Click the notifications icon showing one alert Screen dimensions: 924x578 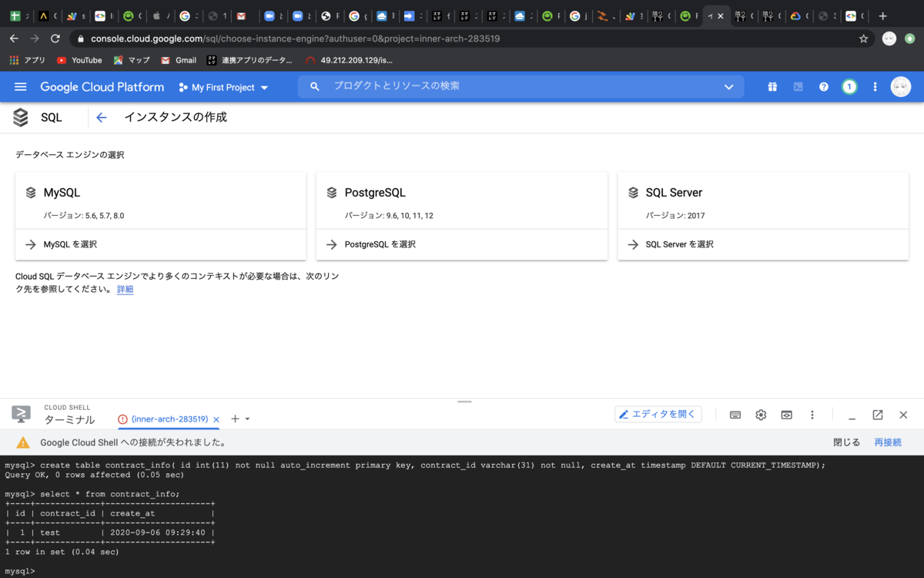coord(849,86)
